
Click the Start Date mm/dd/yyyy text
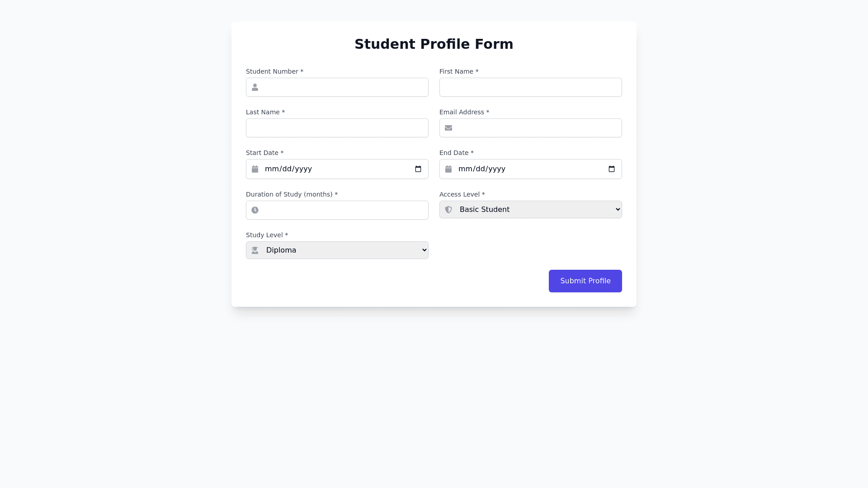tap(288, 169)
